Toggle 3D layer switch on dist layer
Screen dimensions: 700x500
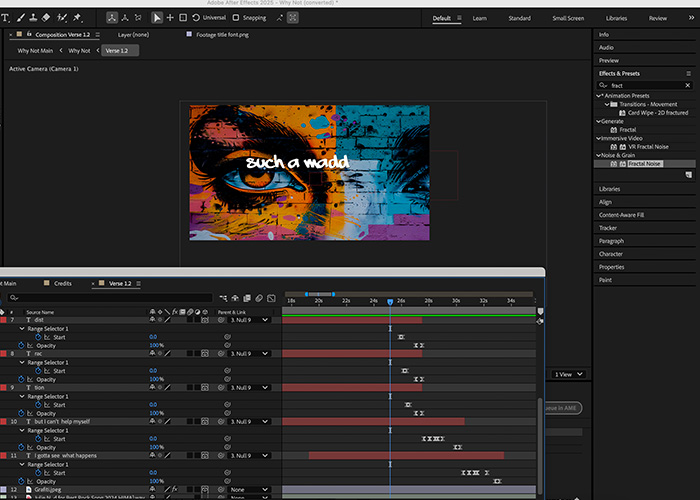204,320
